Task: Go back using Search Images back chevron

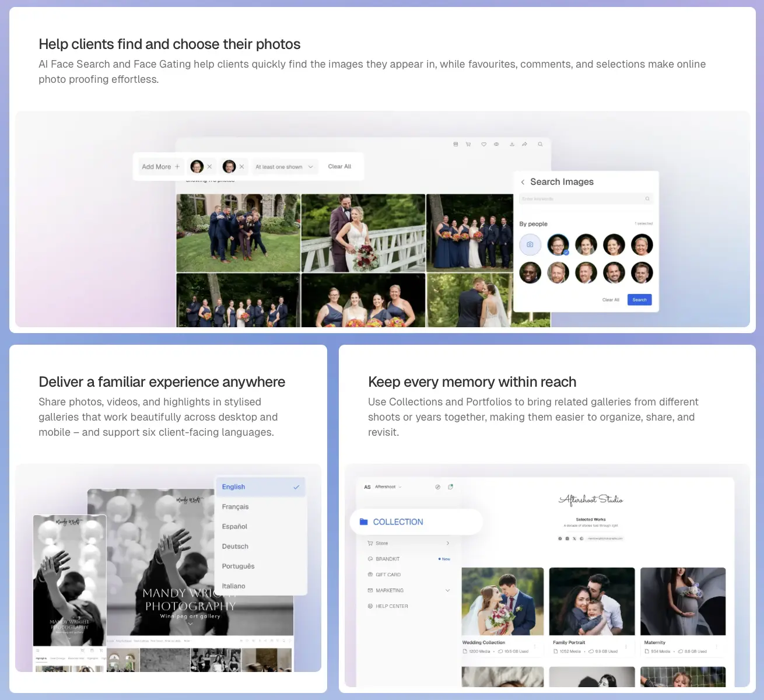Action: tap(523, 182)
